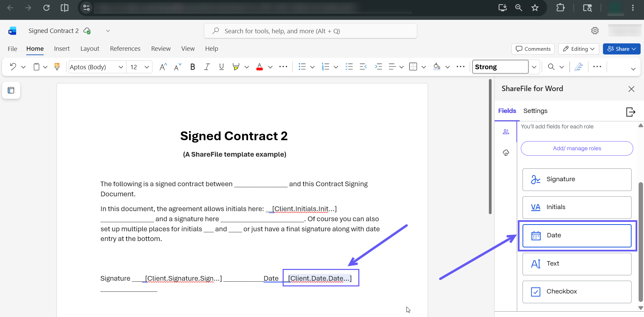
Task: Add a Signature field
Action: 577,180
